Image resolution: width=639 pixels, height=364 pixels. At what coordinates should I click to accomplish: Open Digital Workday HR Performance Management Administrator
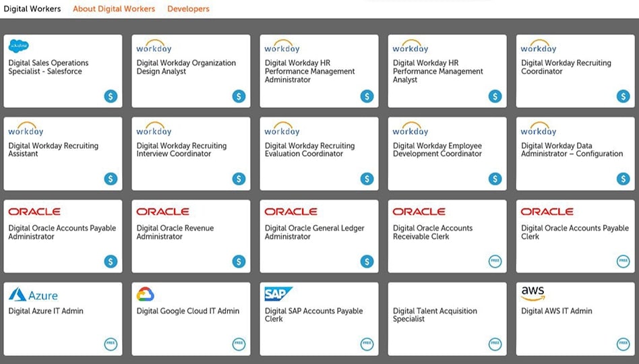pyautogui.click(x=309, y=71)
